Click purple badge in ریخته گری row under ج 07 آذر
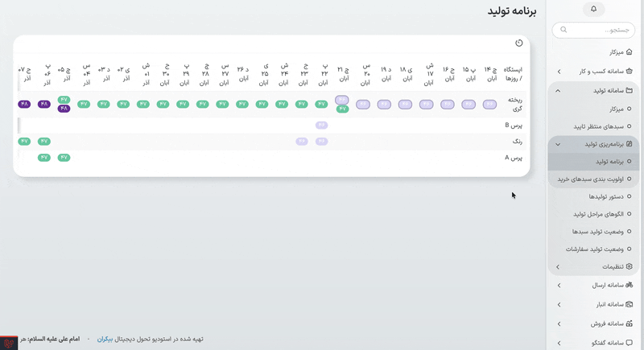644x350 pixels. (x=24, y=104)
